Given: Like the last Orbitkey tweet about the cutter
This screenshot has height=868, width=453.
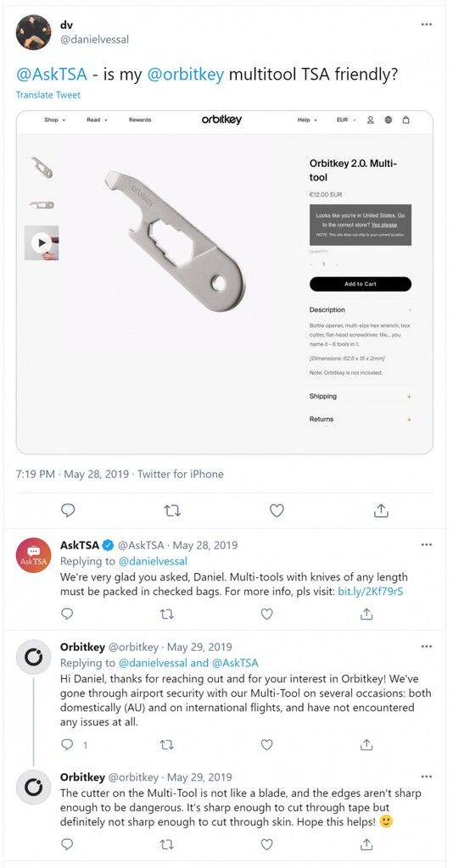Looking at the screenshot, I should 267,844.
